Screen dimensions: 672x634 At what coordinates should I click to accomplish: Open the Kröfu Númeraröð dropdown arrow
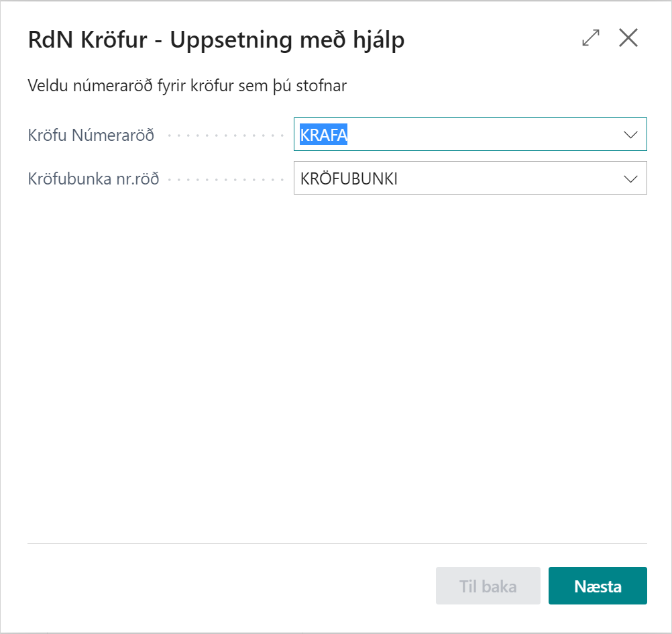tap(630, 135)
